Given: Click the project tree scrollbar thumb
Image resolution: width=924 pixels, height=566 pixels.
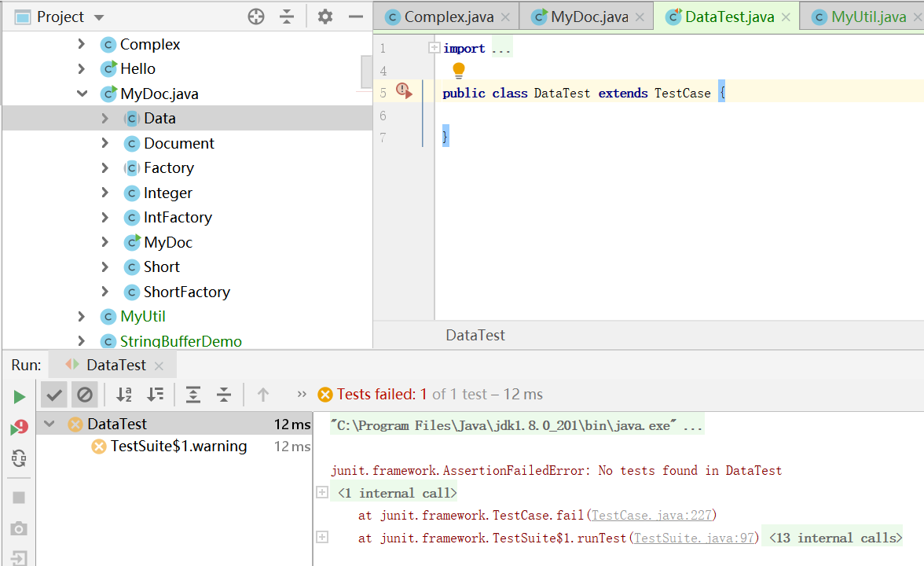Looking at the screenshot, I should pos(366,72).
